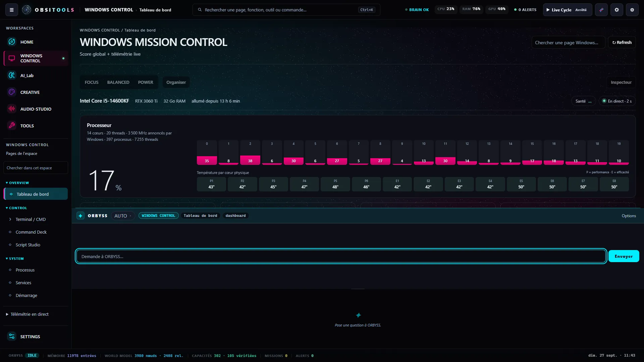The width and height of the screenshot is (644, 362).
Task: Open the Démarrage page
Action: coord(36,295)
